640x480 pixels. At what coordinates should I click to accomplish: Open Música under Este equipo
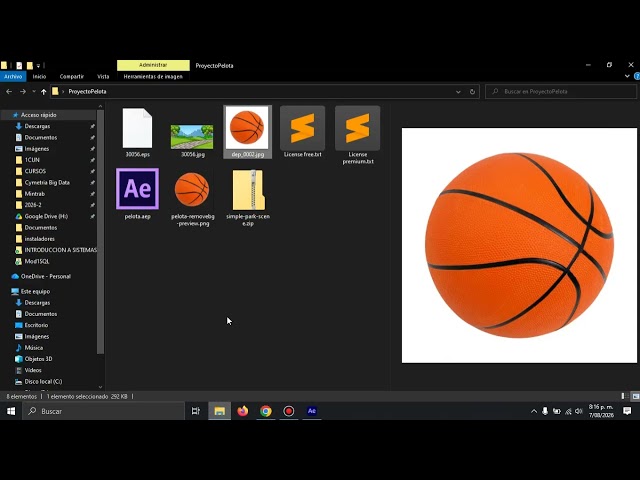[33, 348]
